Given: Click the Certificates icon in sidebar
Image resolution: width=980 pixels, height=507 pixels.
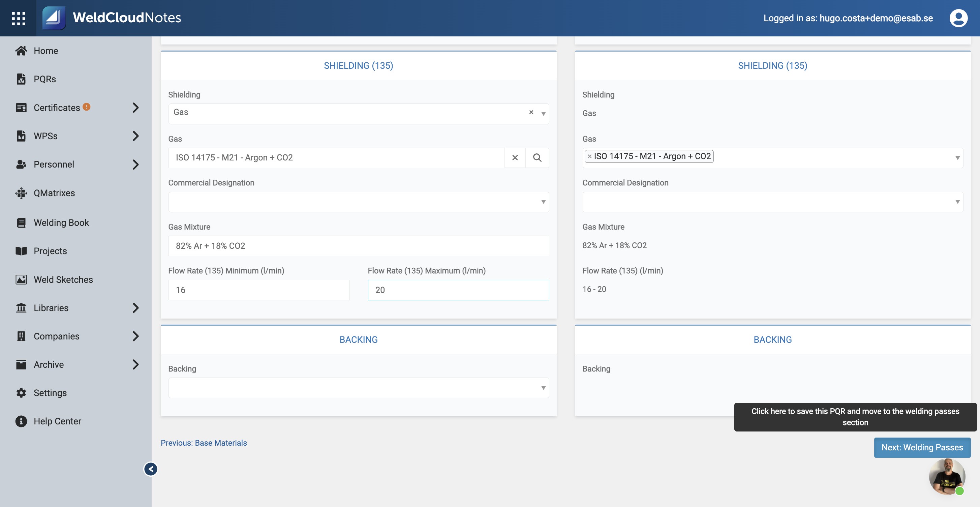Looking at the screenshot, I should coord(21,108).
